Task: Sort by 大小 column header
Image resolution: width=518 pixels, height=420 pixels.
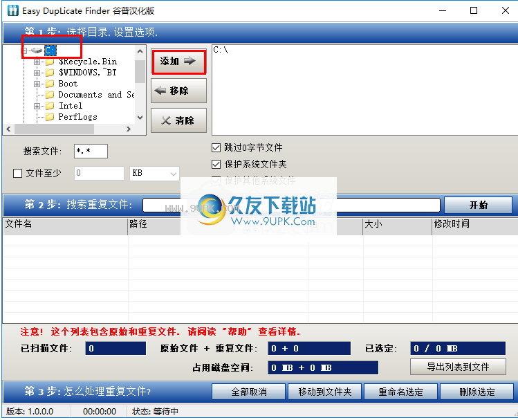Action: click(x=398, y=227)
